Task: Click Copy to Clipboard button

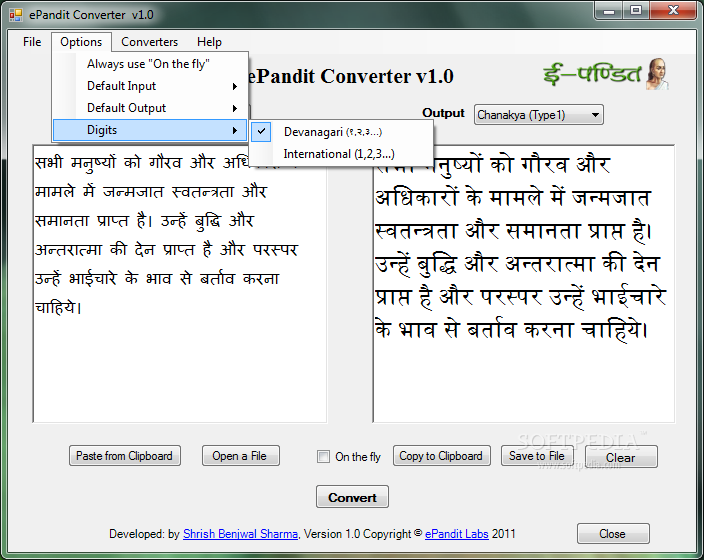Action: tap(442, 456)
